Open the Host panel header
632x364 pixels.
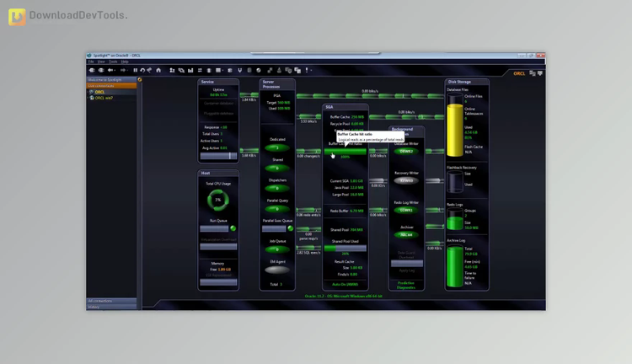(218, 173)
